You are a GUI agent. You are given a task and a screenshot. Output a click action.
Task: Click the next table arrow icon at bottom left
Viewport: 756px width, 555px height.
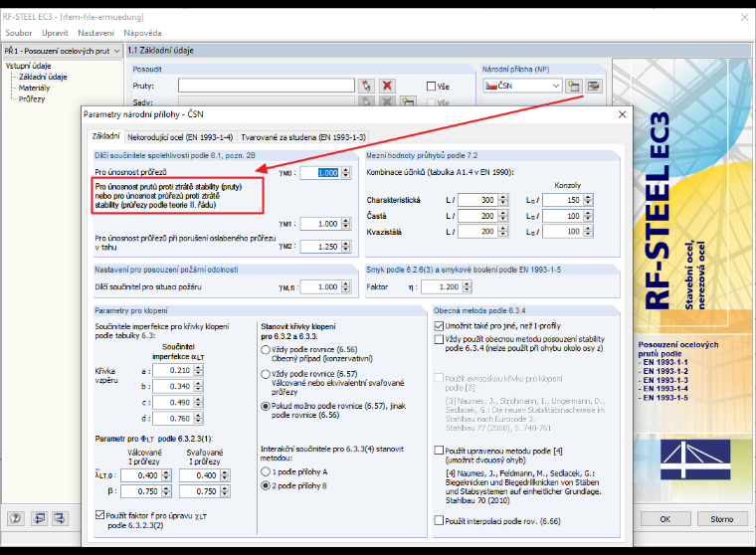click(x=60, y=518)
